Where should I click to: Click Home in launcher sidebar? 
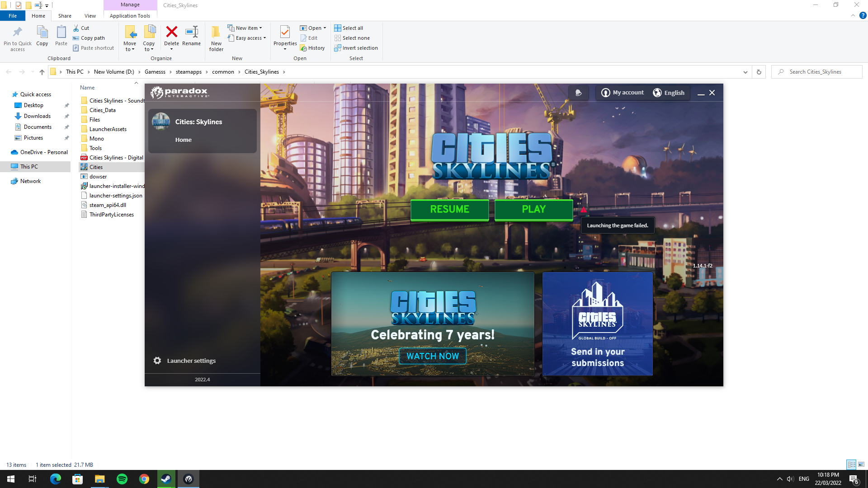click(x=184, y=140)
